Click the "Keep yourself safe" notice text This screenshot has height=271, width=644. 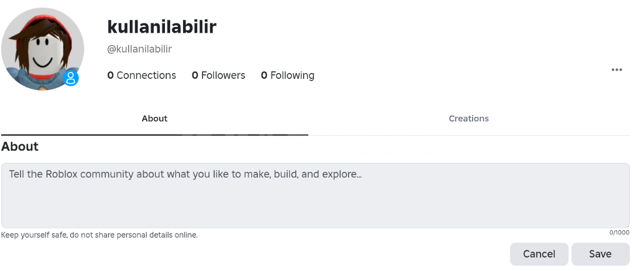99,235
